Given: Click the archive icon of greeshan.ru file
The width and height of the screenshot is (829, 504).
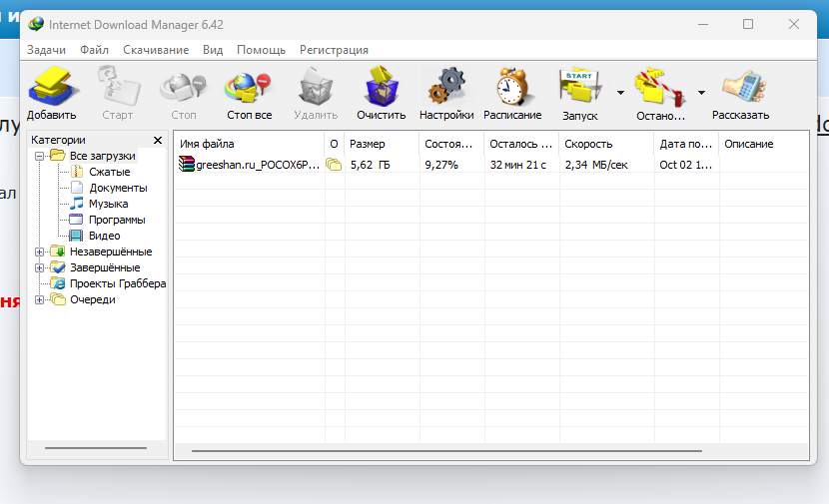Looking at the screenshot, I should [x=187, y=165].
